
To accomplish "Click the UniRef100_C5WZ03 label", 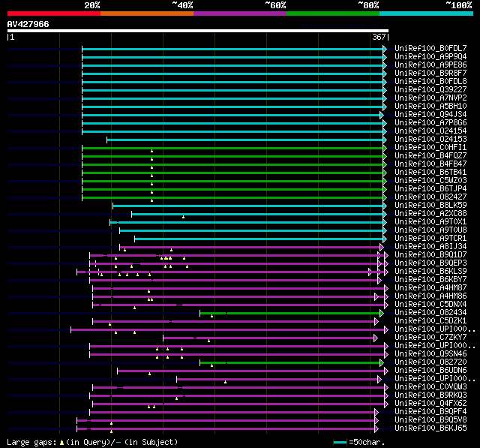I will coord(430,181).
